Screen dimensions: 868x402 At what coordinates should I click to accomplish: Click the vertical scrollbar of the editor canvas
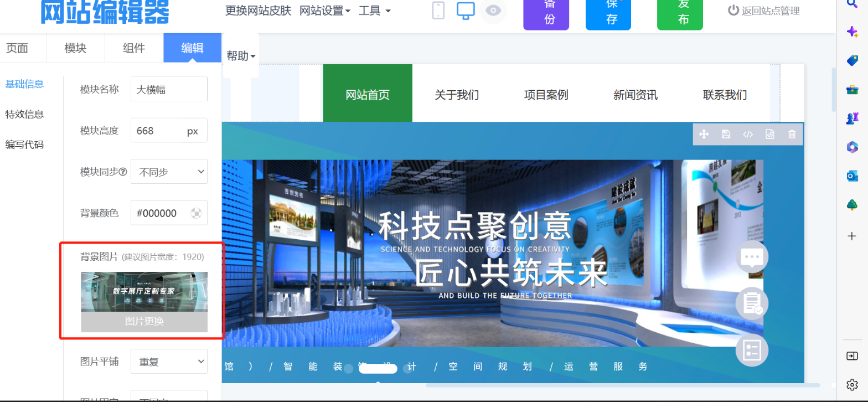pos(834,89)
